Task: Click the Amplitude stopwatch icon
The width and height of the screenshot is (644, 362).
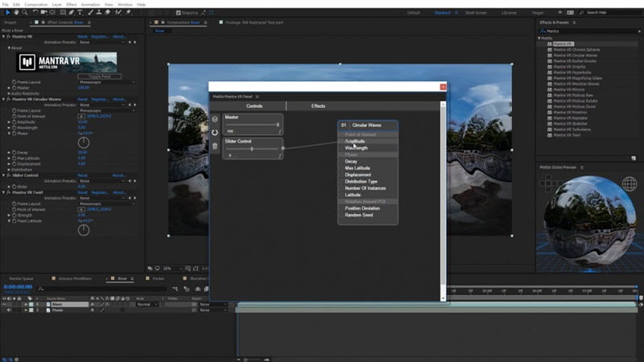Action: [14, 122]
